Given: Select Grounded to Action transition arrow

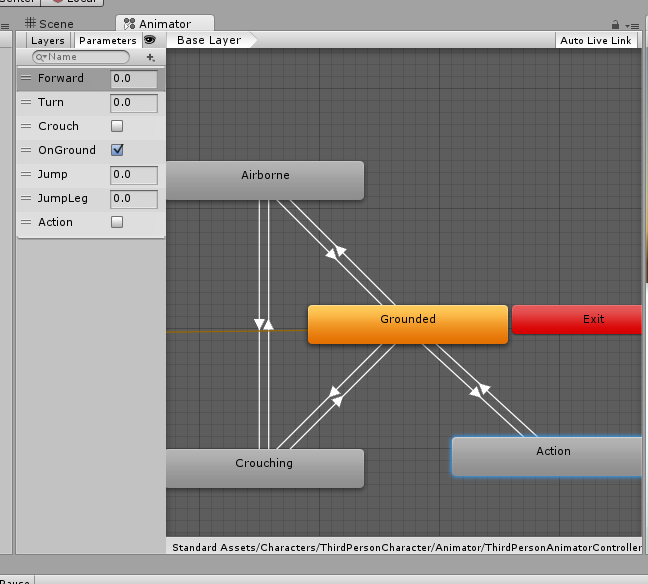Looking at the screenshot, I should tap(475, 392).
